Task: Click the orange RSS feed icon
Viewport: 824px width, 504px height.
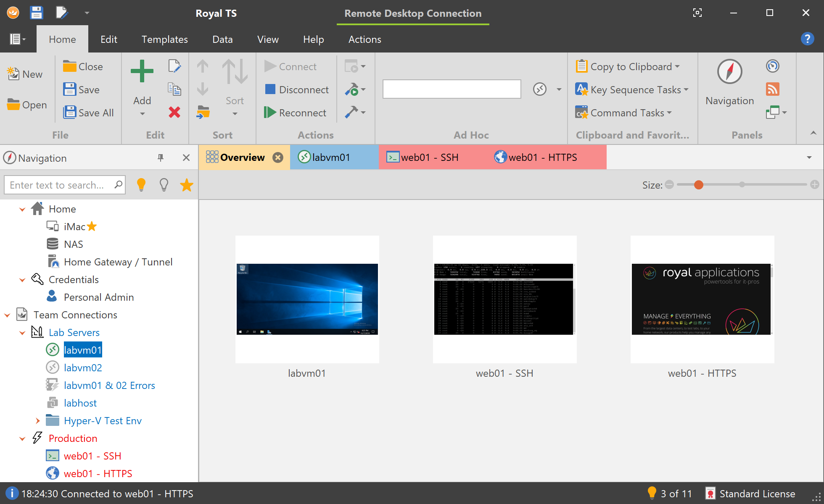Action: point(773,89)
